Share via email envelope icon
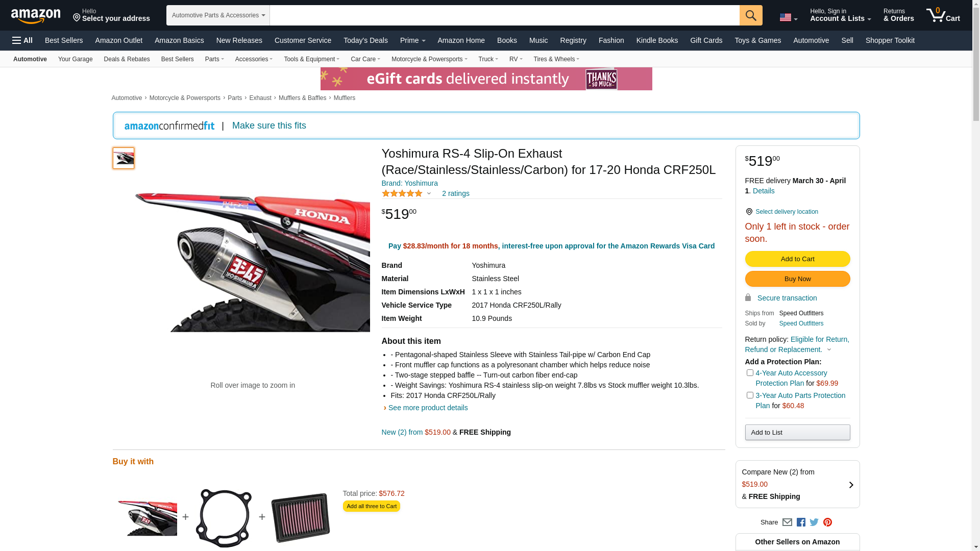Image resolution: width=980 pixels, height=551 pixels. pyautogui.click(x=787, y=522)
